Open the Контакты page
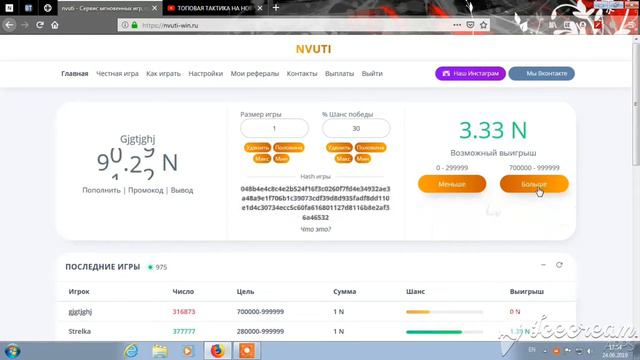 pyautogui.click(x=302, y=73)
